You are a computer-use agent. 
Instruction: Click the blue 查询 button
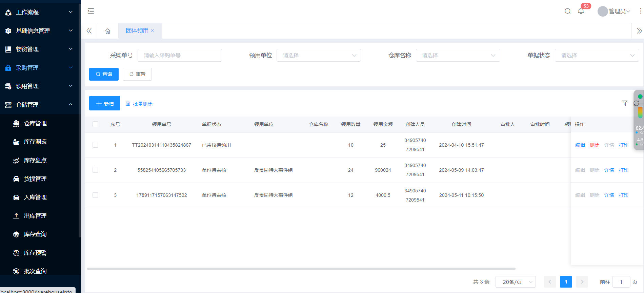tap(104, 74)
